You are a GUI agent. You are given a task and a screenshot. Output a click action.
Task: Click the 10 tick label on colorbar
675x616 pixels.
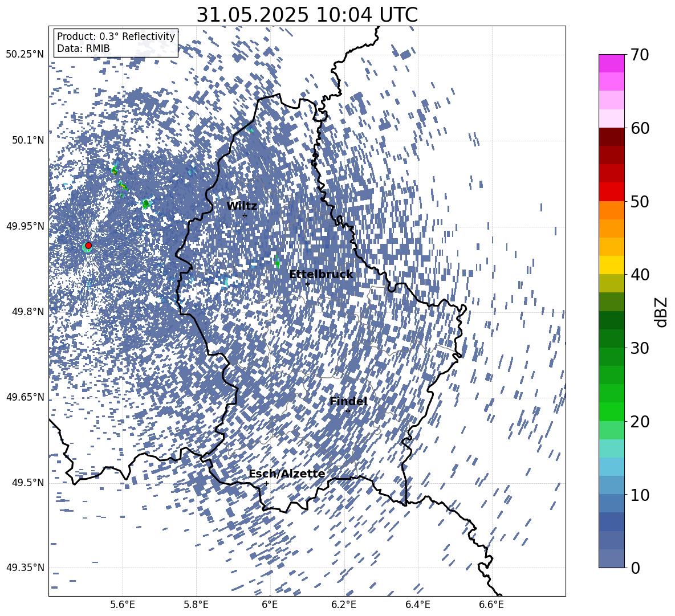639,495
